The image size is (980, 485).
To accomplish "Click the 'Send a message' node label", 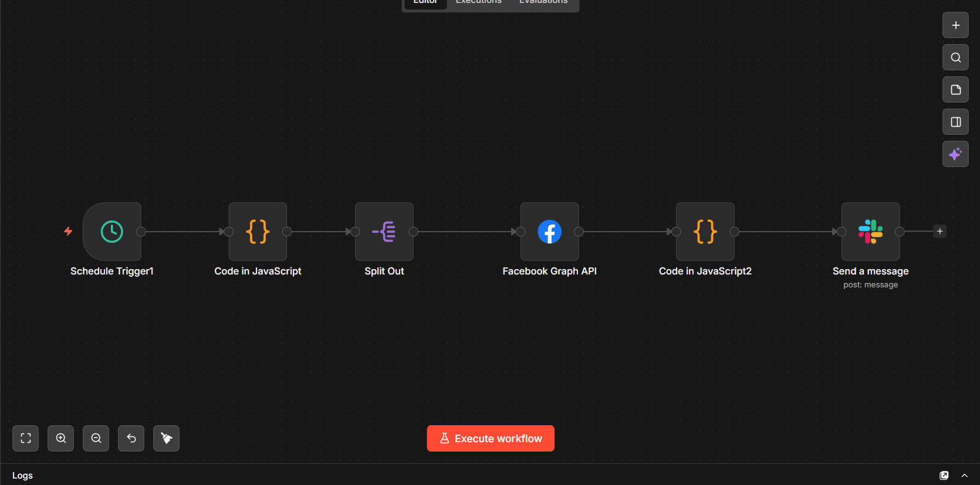I will (x=871, y=271).
